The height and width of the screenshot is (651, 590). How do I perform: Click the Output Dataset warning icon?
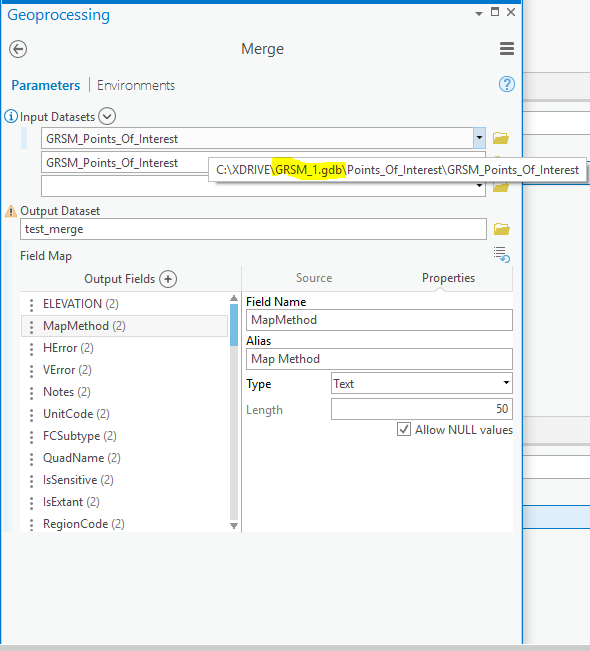tap(11, 211)
